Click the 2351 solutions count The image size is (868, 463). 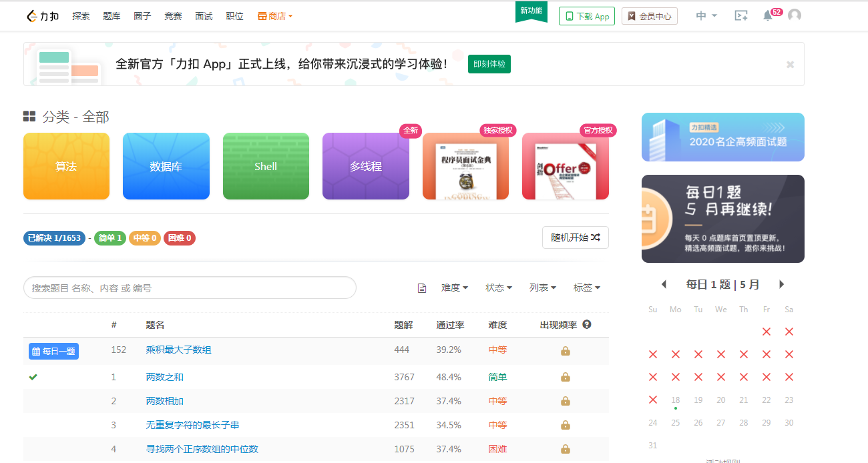click(x=405, y=425)
